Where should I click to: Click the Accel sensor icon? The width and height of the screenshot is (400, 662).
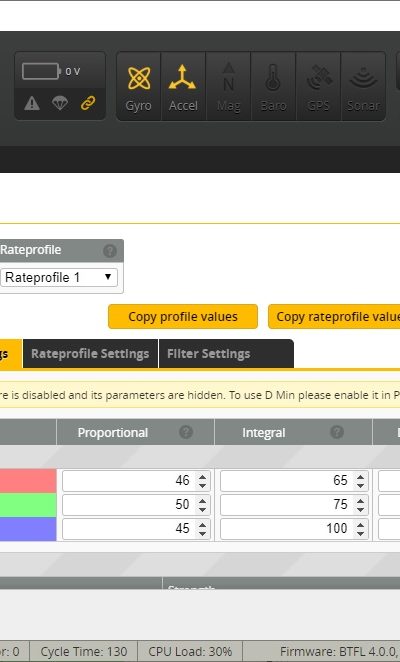pyautogui.click(x=182, y=87)
